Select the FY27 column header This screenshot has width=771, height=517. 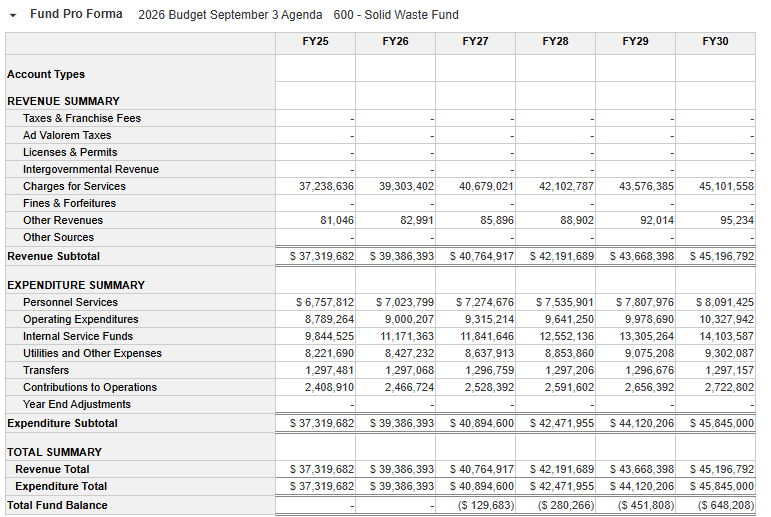[475, 41]
